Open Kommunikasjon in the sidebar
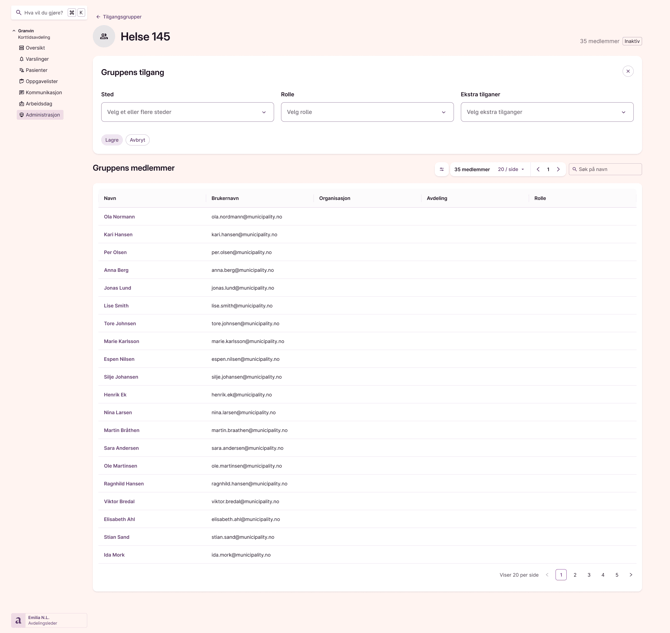Viewport: 670px width, 633px height. point(43,92)
